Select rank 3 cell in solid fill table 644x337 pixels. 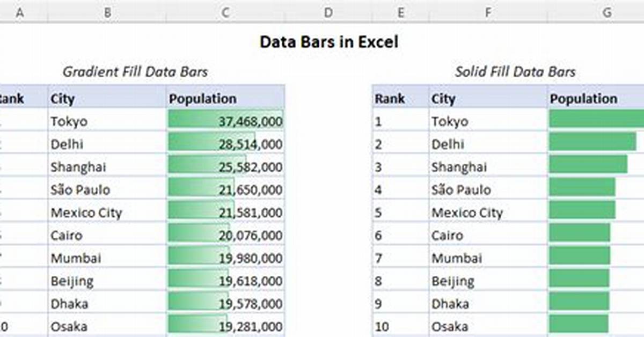point(401,166)
